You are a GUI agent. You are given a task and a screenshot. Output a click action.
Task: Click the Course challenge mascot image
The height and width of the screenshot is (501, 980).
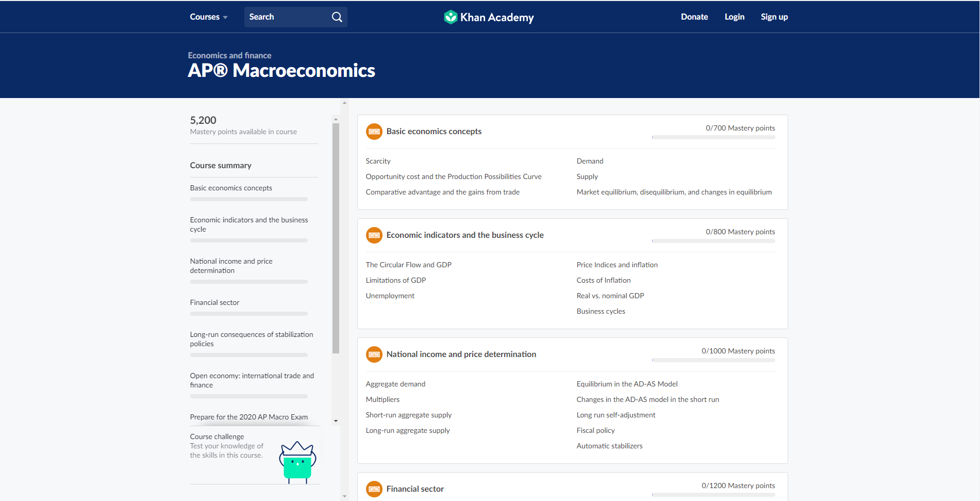pyautogui.click(x=297, y=462)
